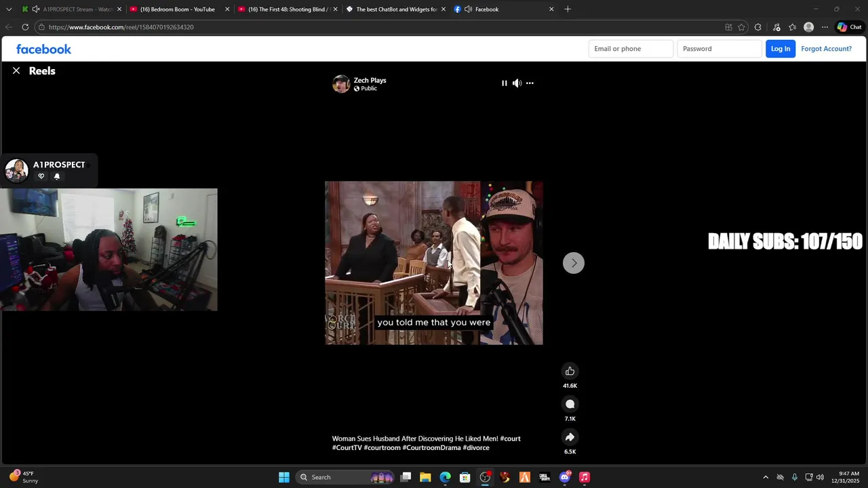Click the facebook.com address bar URL
The height and width of the screenshot is (488, 868).
(121, 27)
